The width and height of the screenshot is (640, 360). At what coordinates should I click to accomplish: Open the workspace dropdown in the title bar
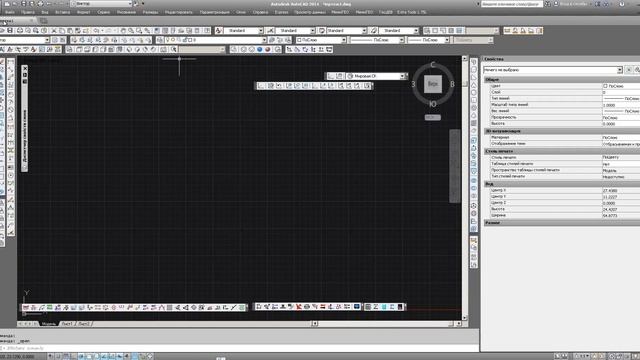[101, 4]
